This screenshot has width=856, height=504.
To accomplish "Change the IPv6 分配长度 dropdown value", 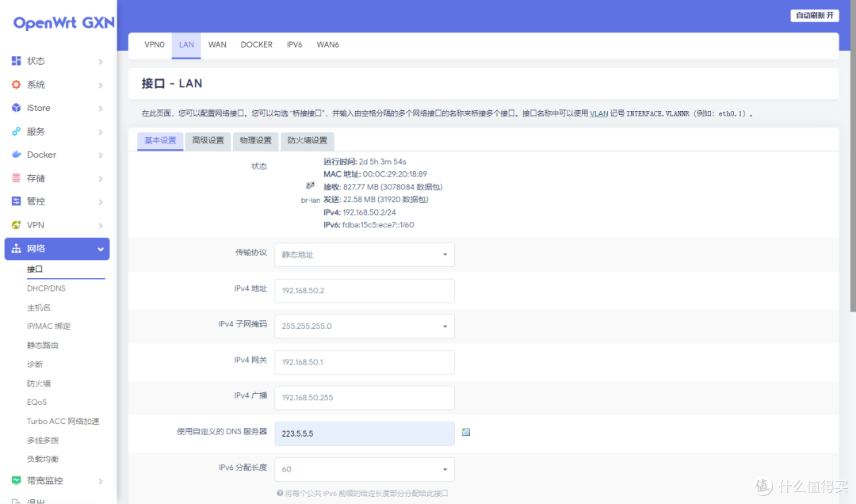I will click(364, 469).
